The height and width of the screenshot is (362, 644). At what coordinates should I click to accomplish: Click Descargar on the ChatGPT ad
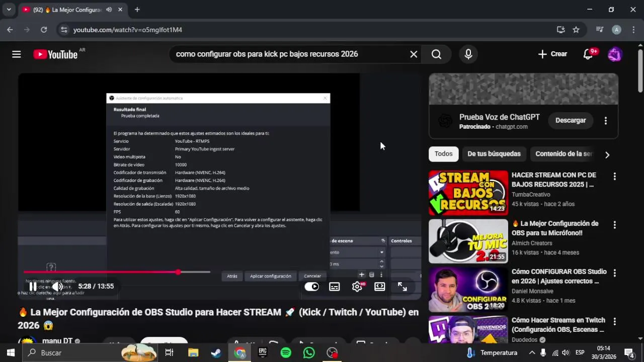click(571, 121)
